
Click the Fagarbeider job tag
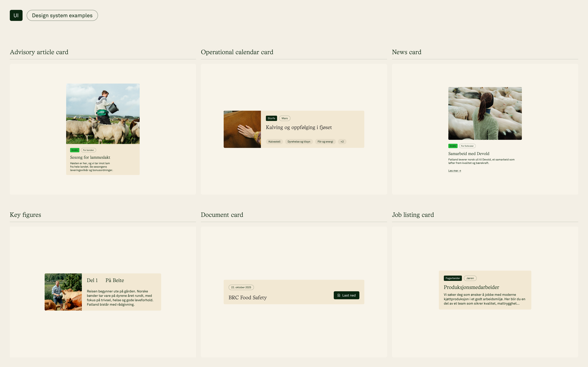[452, 278]
